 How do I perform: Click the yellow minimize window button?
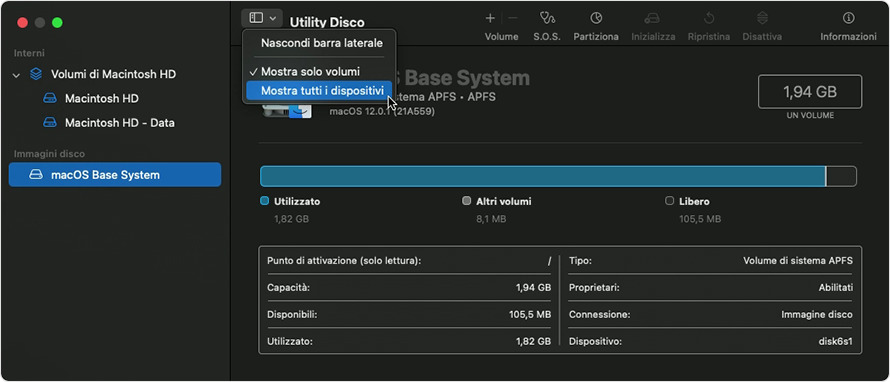(40, 23)
